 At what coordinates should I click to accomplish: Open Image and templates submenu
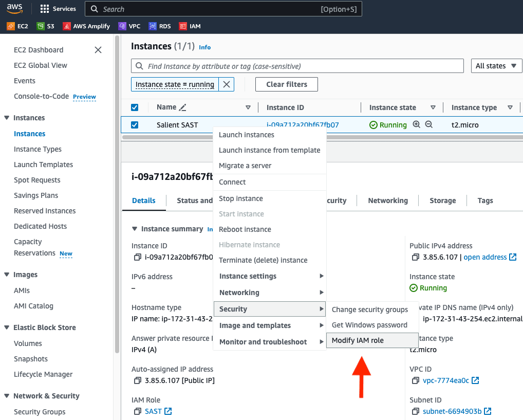(270, 325)
